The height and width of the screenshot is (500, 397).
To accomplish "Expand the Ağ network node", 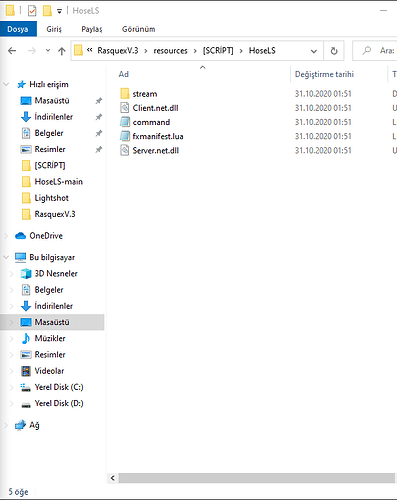I will [6, 425].
